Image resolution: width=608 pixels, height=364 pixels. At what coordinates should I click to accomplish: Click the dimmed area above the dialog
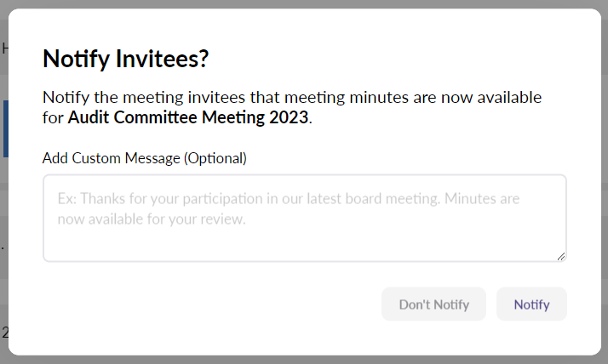pyautogui.click(x=304, y=3)
